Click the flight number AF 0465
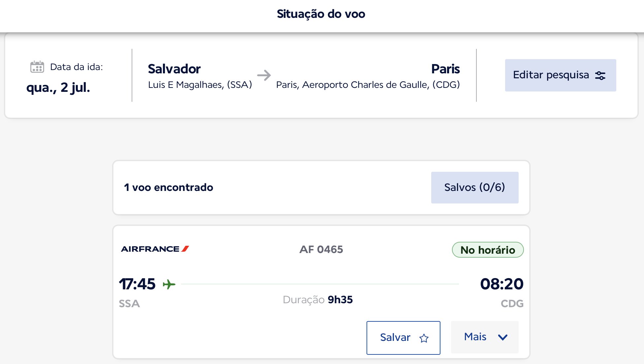 [x=321, y=249]
